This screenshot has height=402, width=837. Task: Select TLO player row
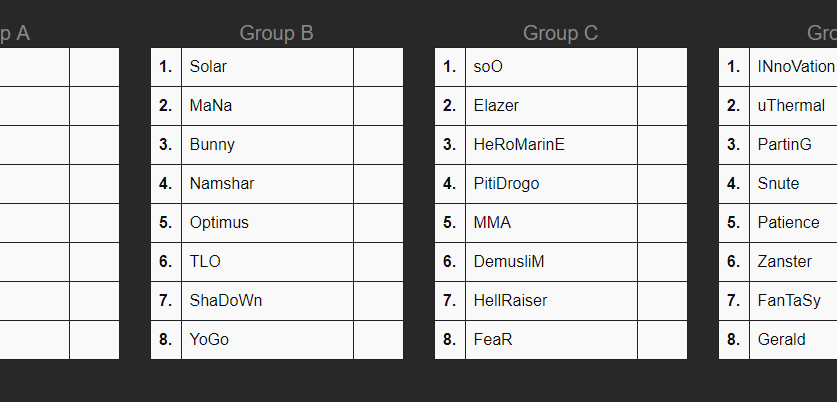pyautogui.click(x=205, y=262)
